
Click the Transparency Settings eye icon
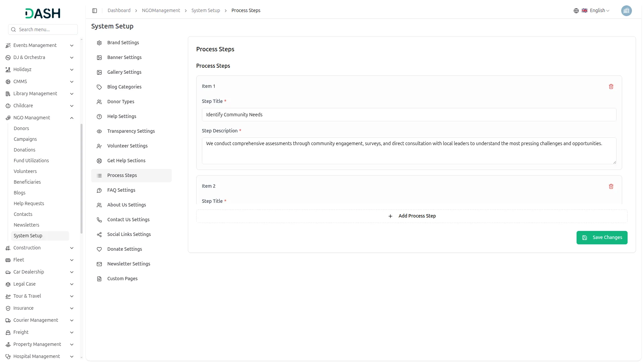click(99, 131)
